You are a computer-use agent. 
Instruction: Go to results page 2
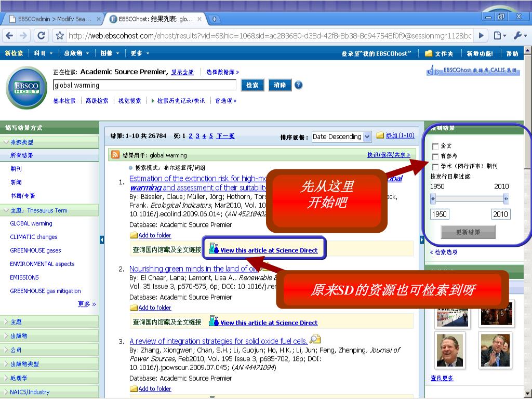point(191,136)
